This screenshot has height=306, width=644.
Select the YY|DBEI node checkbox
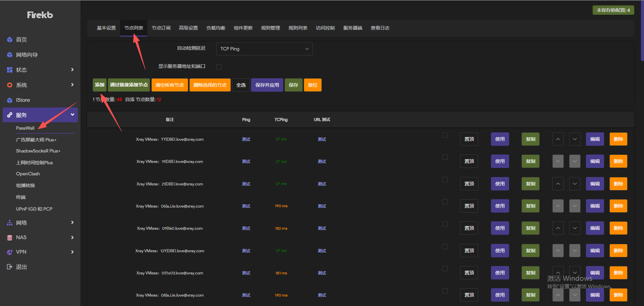tap(445, 135)
